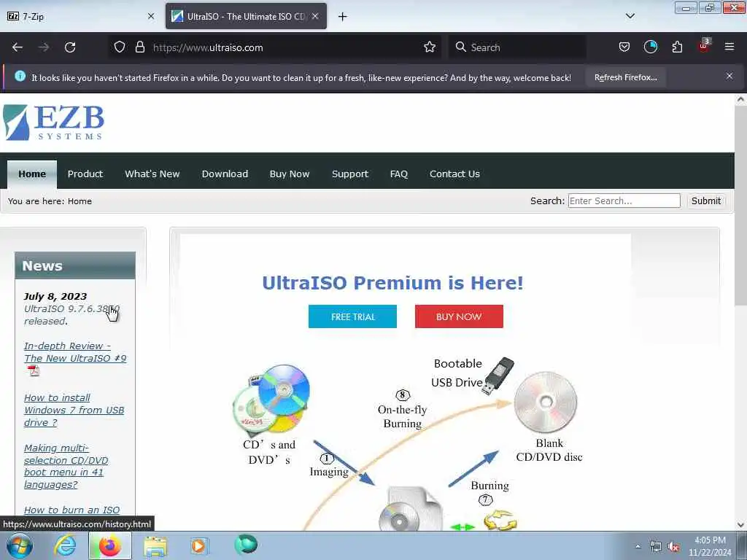This screenshot has width=747, height=560.
Task: Open the Product menu item
Action: tap(85, 174)
